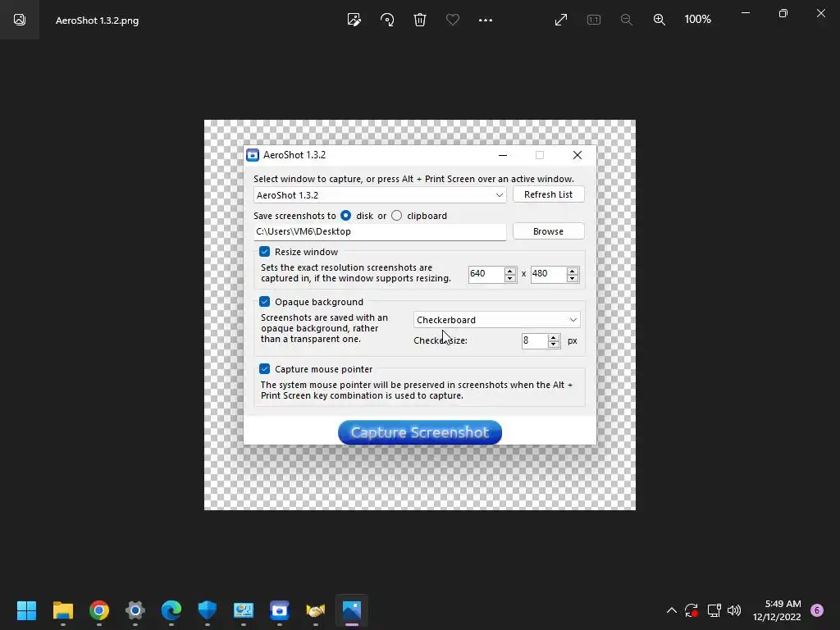Open notifications via the badge showing 6

817,610
